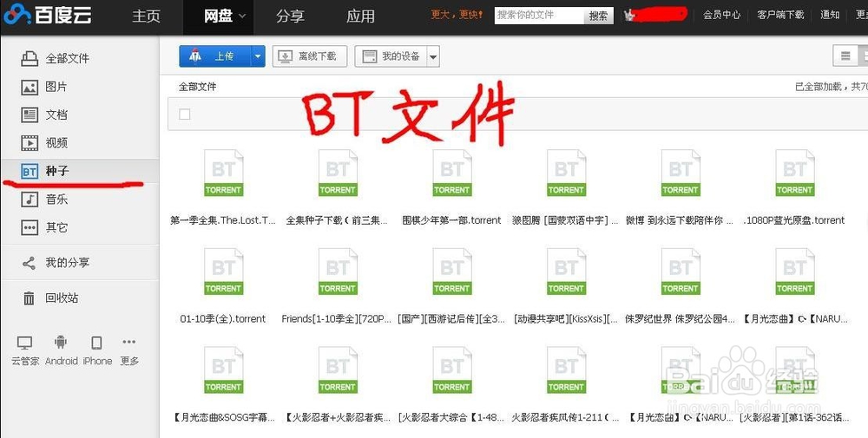Click the 上传 upload button
868x438 pixels.
pyautogui.click(x=215, y=56)
